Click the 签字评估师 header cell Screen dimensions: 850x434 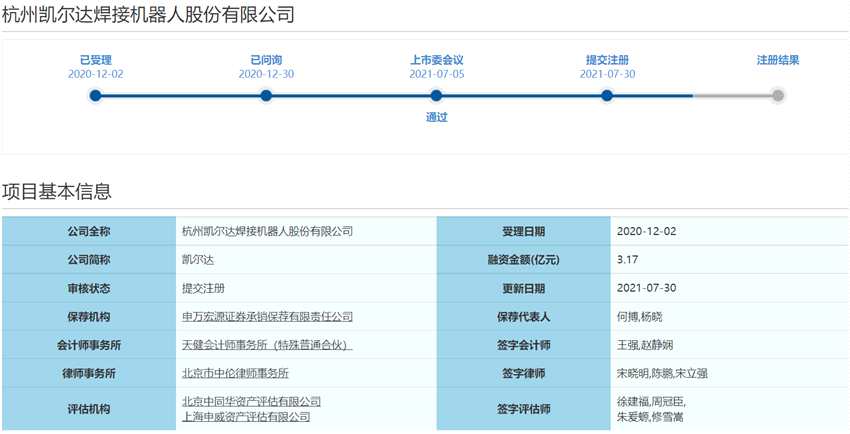(524, 409)
